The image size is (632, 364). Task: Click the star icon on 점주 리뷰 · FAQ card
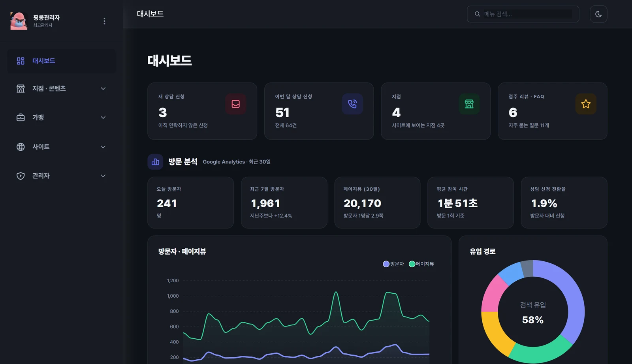point(586,104)
